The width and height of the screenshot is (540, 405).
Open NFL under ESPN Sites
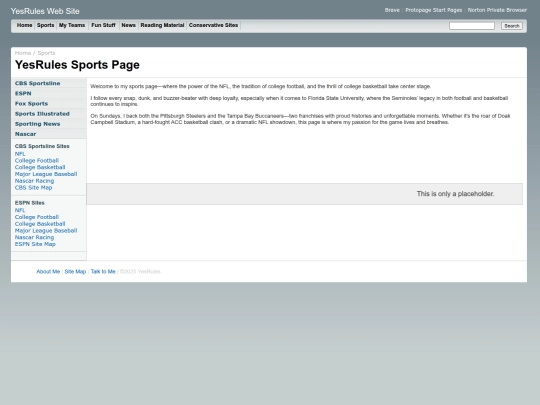[x=20, y=210]
